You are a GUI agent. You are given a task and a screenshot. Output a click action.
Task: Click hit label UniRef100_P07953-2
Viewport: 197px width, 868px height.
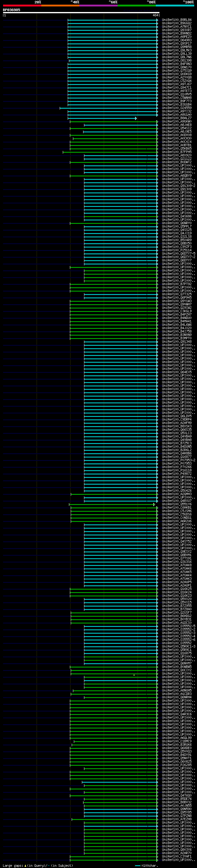tap(179, 460)
